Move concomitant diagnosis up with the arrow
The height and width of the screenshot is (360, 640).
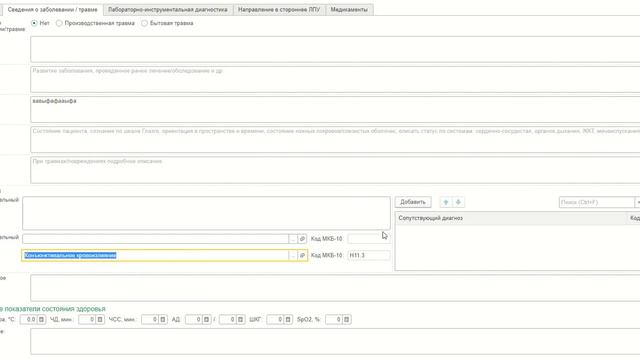[446, 202]
